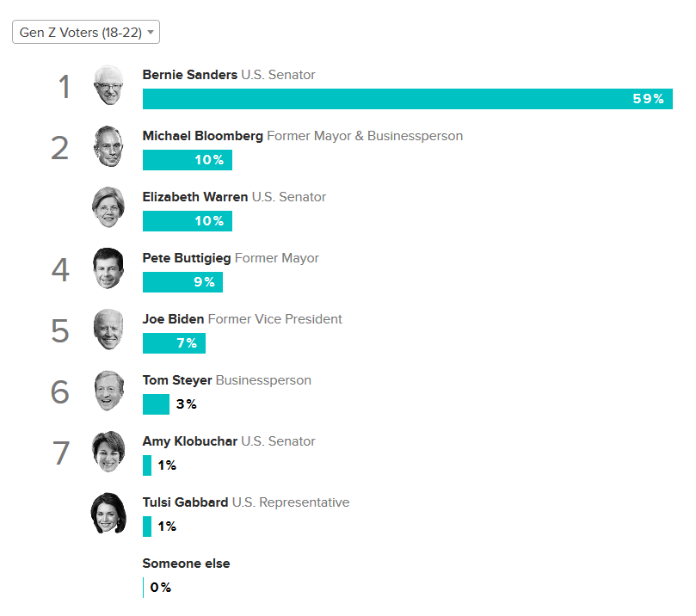Click Pete Buttigieg's 9% bar

(182, 282)
